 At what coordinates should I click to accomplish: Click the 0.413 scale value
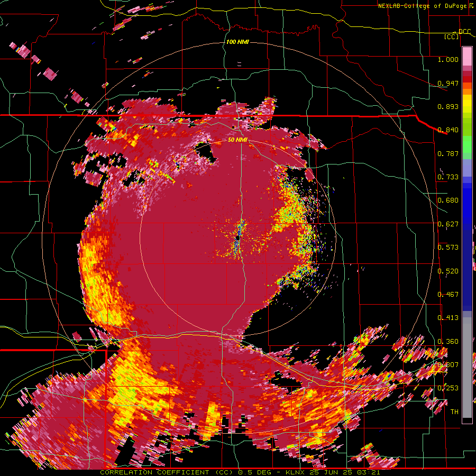tap(448, 318)
